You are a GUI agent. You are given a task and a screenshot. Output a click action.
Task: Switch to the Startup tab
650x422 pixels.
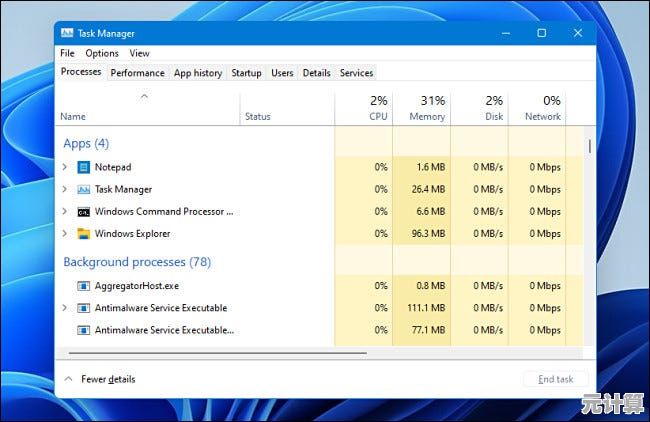click(x=246, y=73)
